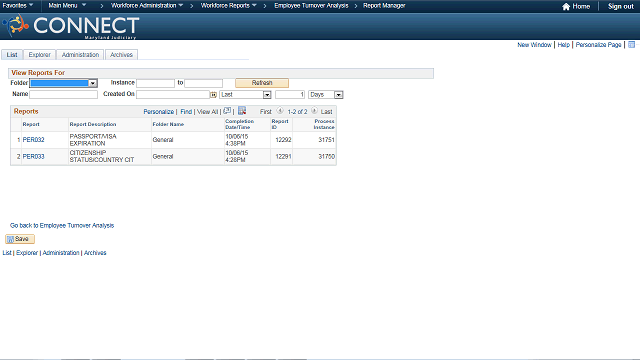This screenshot has width=640, height=360.
Task: Open report PER033 link
Action: 33,157
